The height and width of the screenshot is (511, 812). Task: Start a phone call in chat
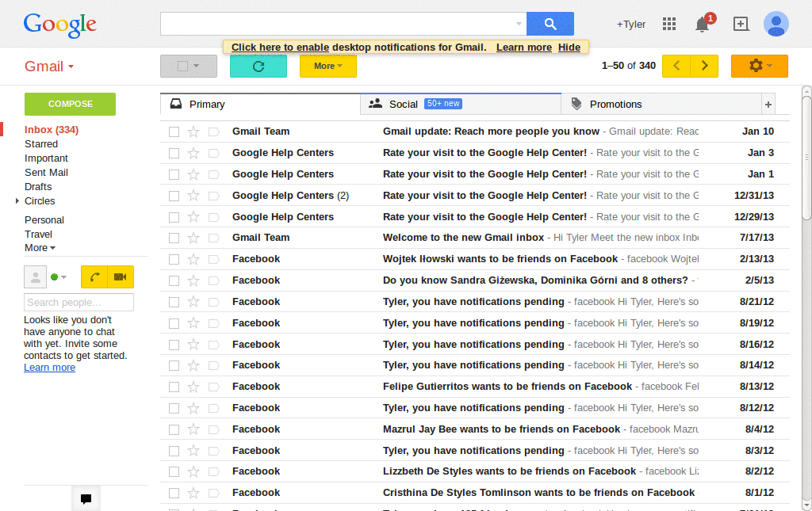click(94, 277)
